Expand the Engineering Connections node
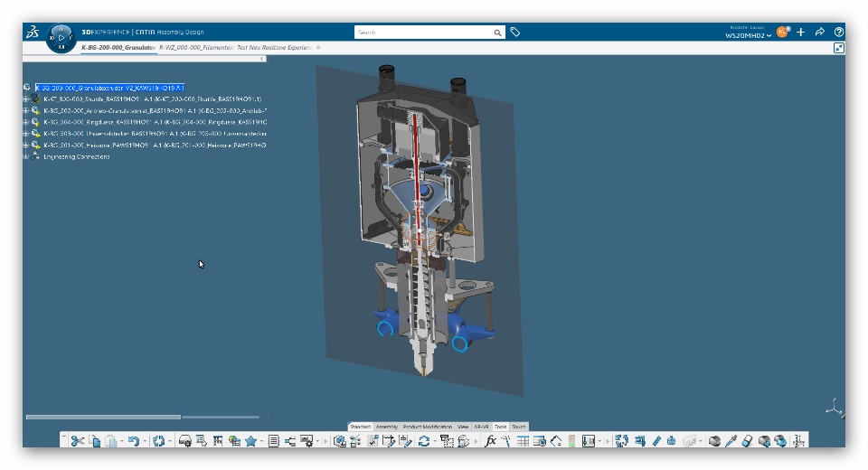Viewport: 868px width, 470px height. (x=26, y=156)
